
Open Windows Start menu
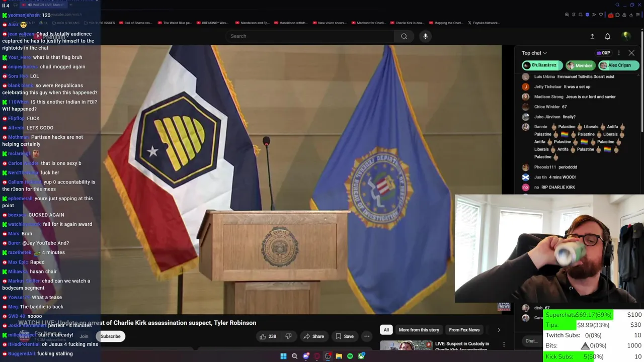coord(283,356)
